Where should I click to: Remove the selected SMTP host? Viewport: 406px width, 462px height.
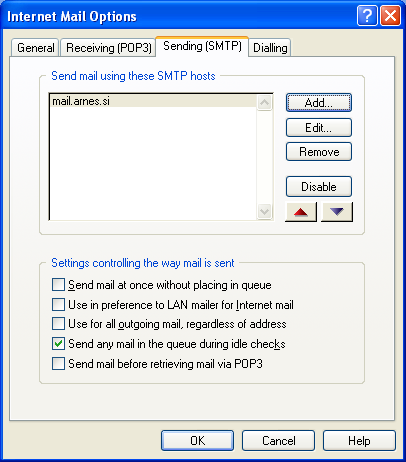click(319, 152)
